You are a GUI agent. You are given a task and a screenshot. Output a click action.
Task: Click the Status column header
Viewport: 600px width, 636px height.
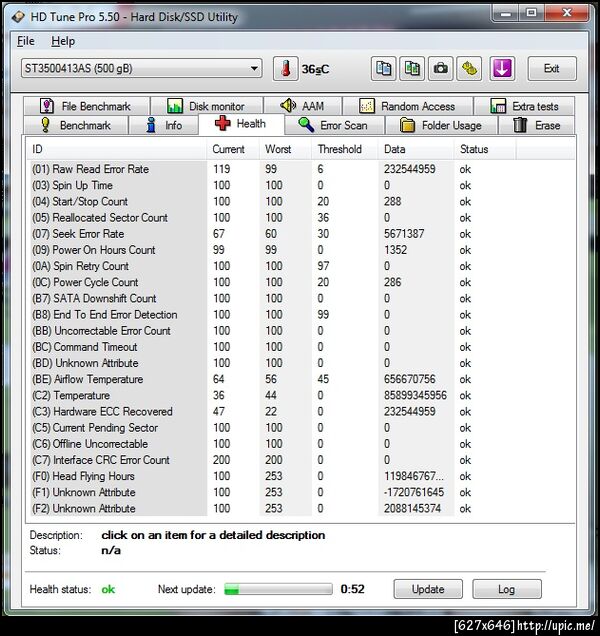tap(485, 149)
